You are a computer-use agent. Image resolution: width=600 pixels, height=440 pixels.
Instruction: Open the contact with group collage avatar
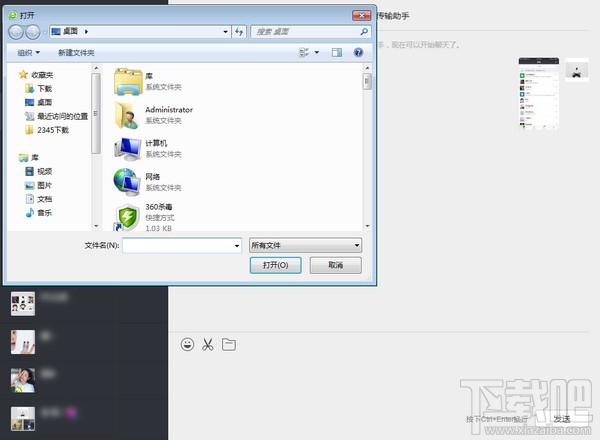pyautogui.click(x=23, y=304)
